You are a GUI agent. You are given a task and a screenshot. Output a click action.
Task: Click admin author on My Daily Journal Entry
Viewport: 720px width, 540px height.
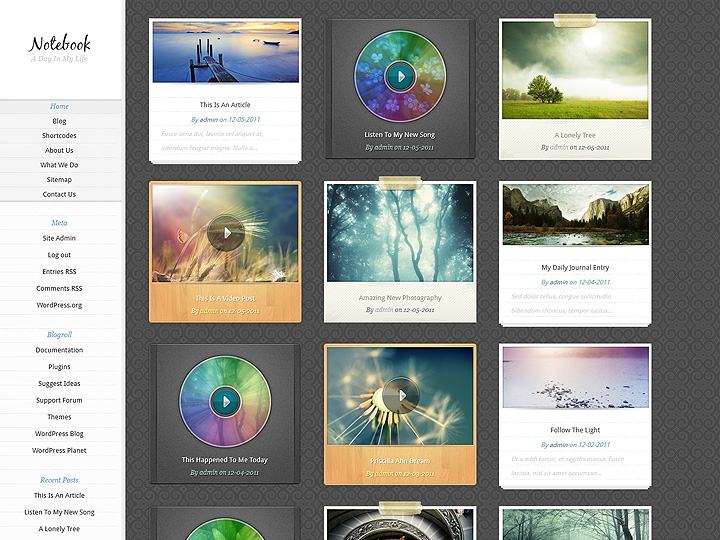(559, 282)
